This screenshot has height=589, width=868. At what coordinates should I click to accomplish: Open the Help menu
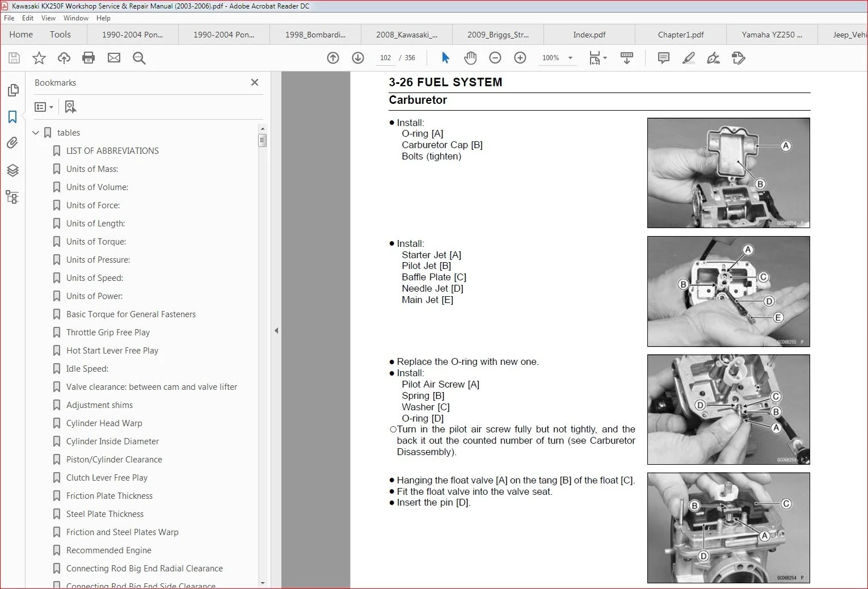click(x=103, y=18)
